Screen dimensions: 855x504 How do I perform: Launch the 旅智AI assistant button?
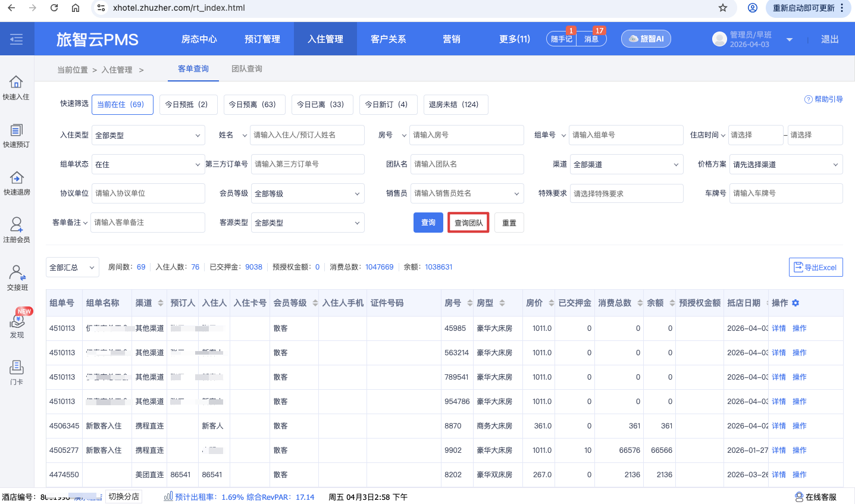pyautogui.click(x=646, y=39)
